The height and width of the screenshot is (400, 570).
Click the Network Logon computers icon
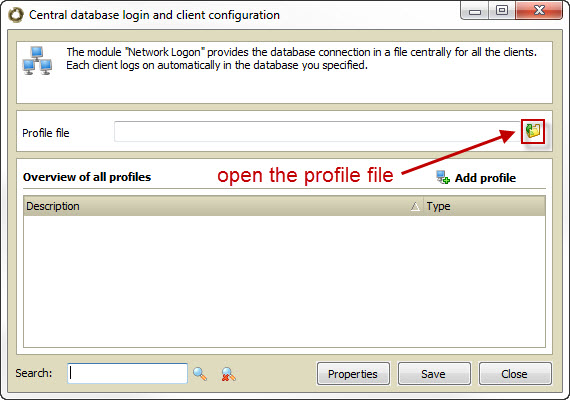37,60
